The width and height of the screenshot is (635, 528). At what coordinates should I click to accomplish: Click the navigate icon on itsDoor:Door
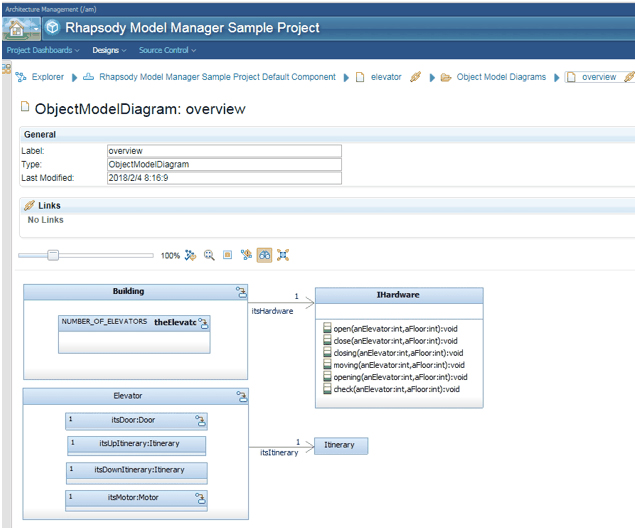200,421
